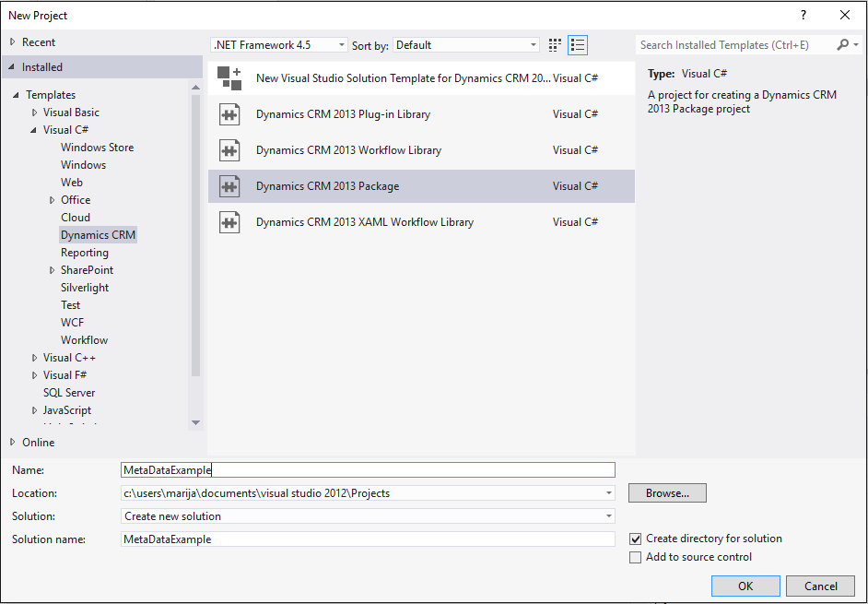
Task: Collapse the Installed section
Action: (x=12, y=67)
